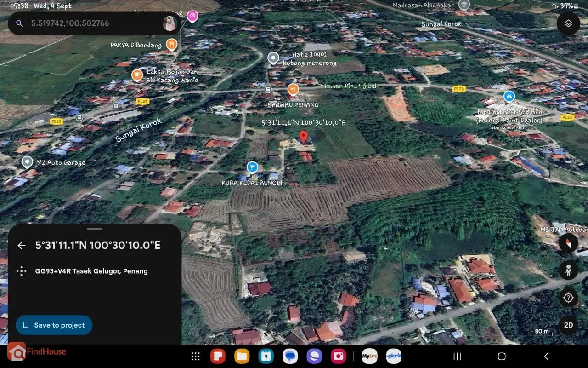Tap the Hafiz 10401 location pin
Image resolution: width=588 pixels, height=368 pixels.
click(273, 58)
